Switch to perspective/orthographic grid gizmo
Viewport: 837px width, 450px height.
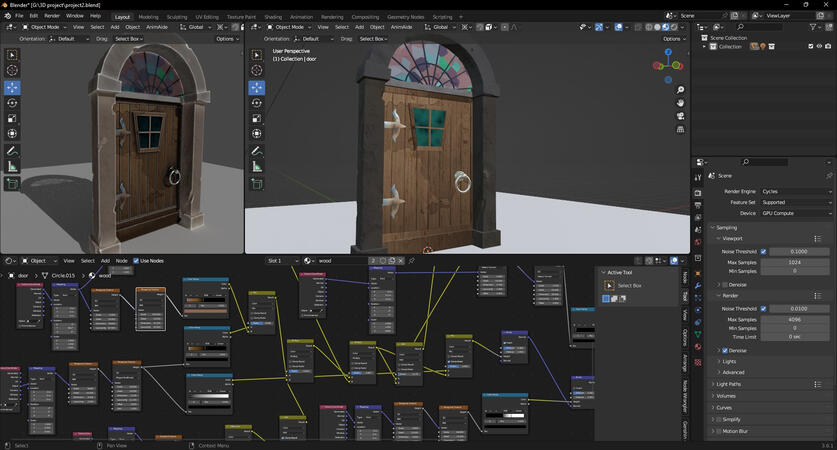coord(680,128)
